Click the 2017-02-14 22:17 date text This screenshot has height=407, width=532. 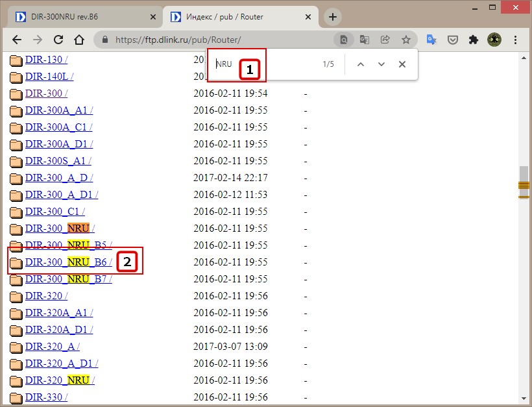tap(230, 178)
